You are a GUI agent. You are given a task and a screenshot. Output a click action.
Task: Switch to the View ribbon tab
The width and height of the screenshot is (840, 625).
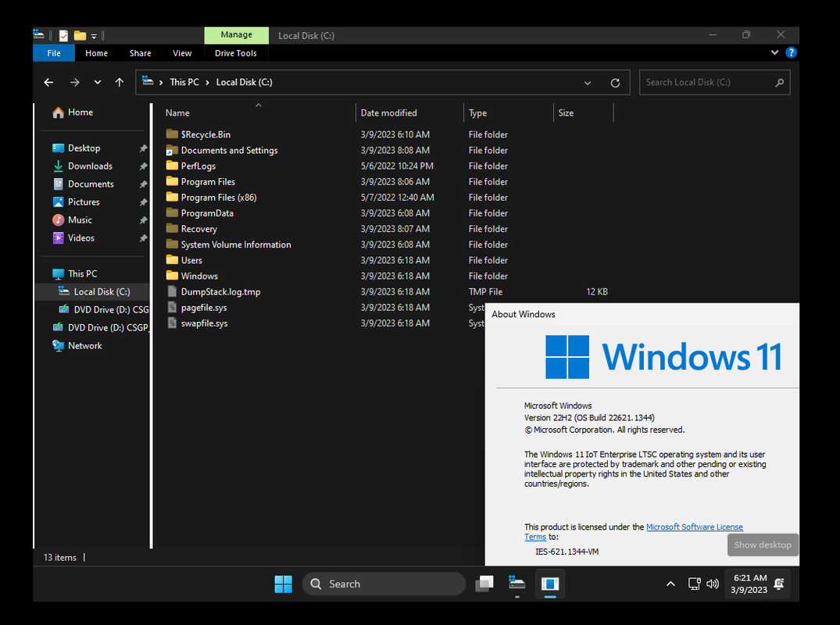[182, 53]
